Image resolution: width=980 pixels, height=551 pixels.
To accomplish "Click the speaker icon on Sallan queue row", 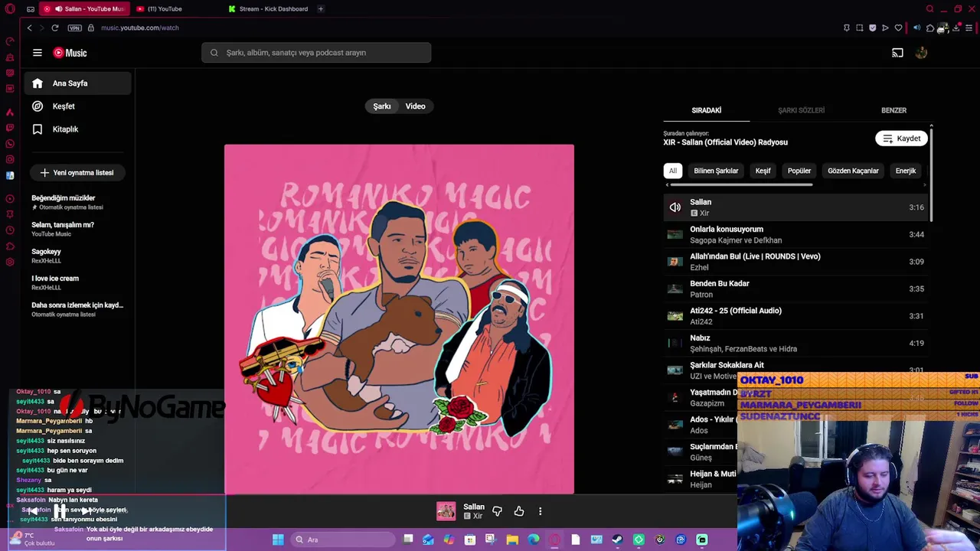I will pyautogui.click(x=675, y=207).
